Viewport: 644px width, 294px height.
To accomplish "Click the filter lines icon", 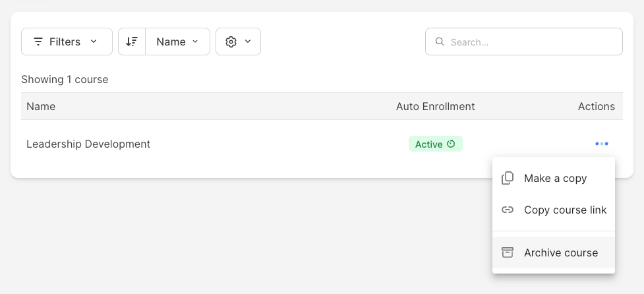I will 38,42.
